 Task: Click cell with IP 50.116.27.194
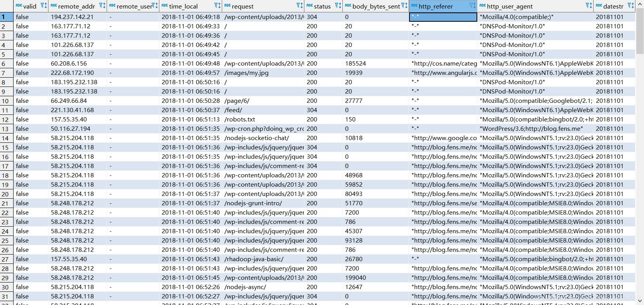[x=78, y=129]
